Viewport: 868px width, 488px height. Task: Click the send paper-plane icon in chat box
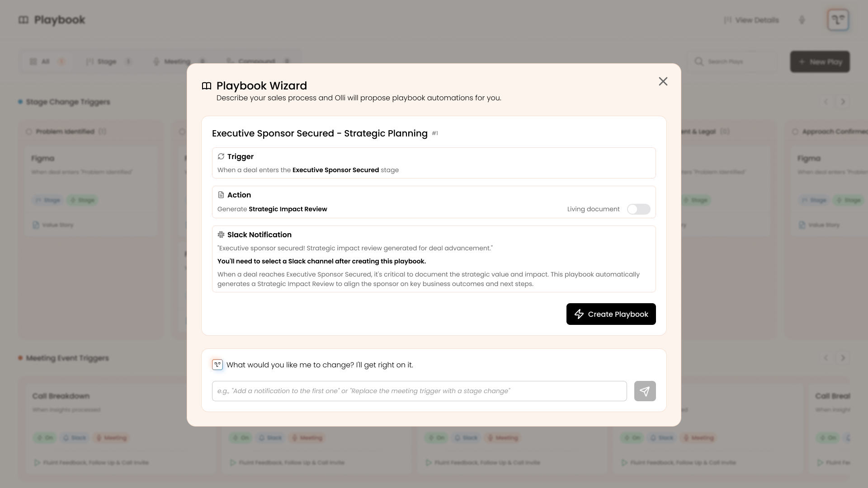click(x=645, y=391)
